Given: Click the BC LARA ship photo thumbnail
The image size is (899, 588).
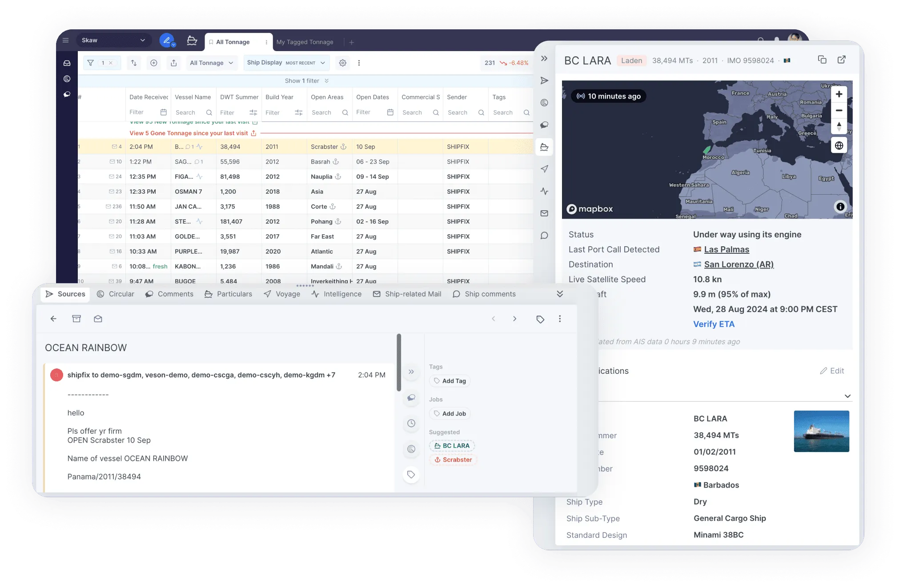Looking at the screenshot, I should (821, 431).
